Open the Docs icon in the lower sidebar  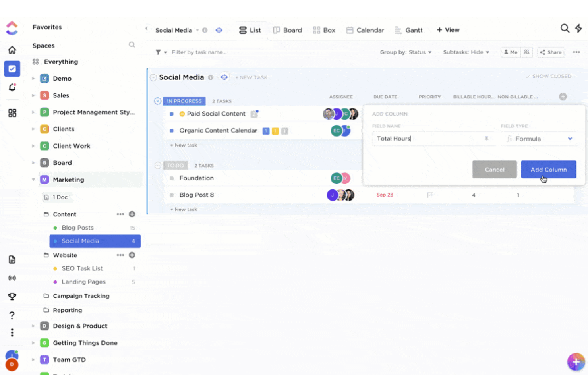[x=12, y=259]
